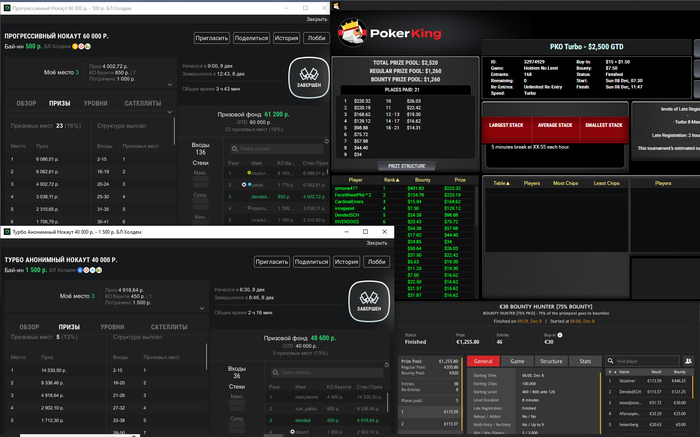Switch to Stats tab in Bounty Hunter window
The image size is (700, 437).
coord(585,361)
